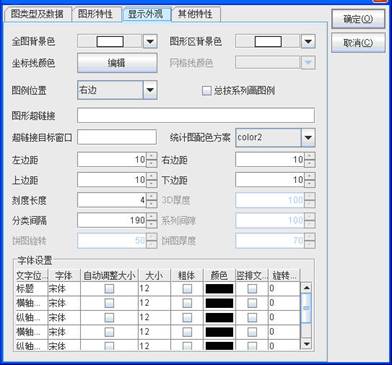This screenshot has width=392, height=365.
Task: Switch to the 其他特性 tab
Action: coord(195,14)
